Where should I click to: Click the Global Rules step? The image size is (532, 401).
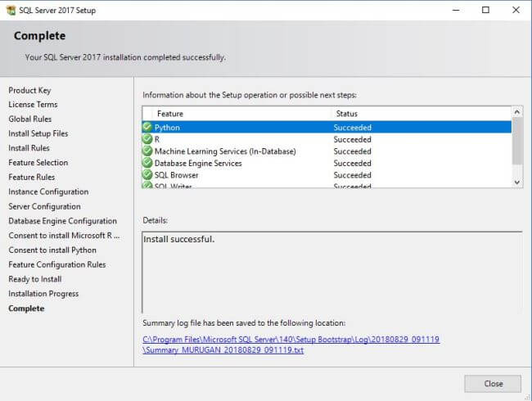tap(29, 119)
